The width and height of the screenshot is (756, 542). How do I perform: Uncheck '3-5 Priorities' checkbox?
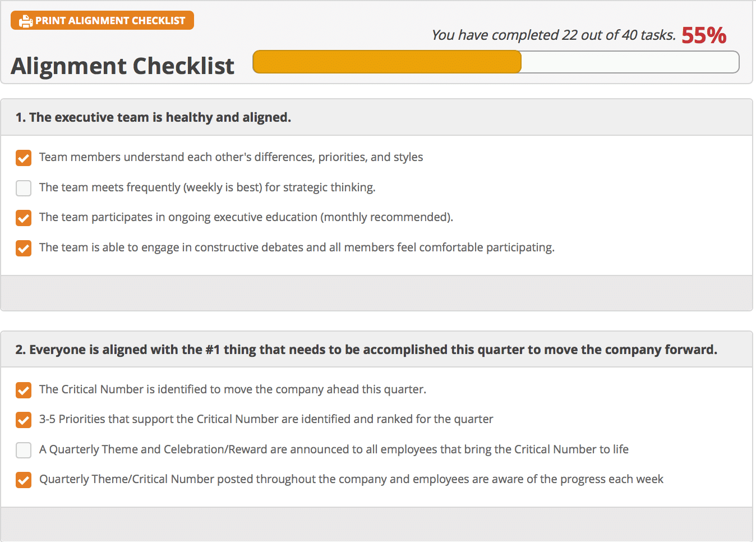click(x=24, y=420)
